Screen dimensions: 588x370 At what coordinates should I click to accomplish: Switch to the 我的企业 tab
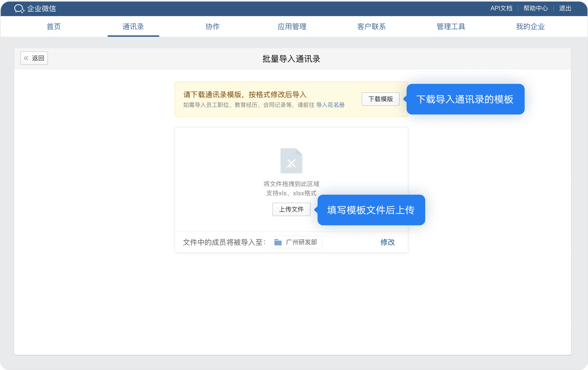pyautogui.click(x=530, y=26)
